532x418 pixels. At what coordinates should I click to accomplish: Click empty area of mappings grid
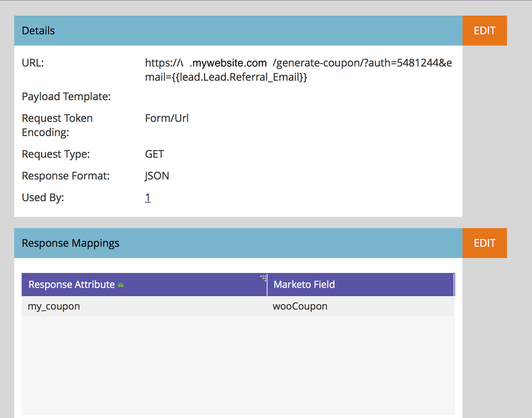[x=238, y=365]
